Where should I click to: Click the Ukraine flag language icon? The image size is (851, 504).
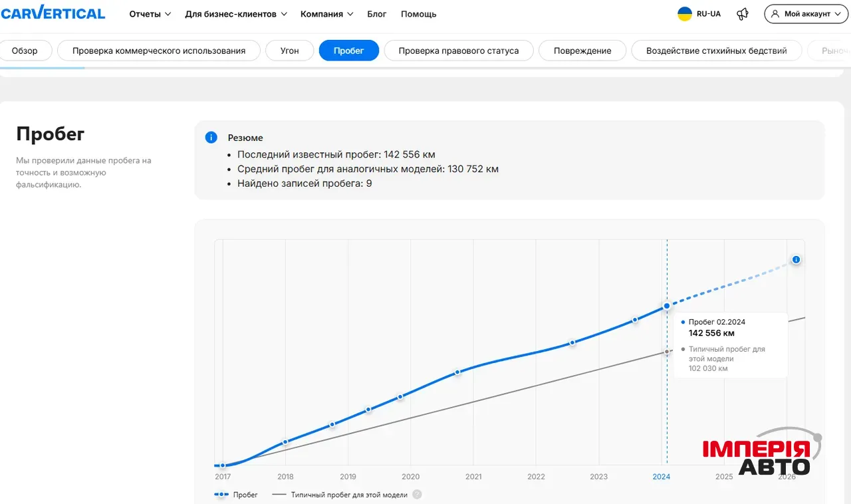click(684, 14)
